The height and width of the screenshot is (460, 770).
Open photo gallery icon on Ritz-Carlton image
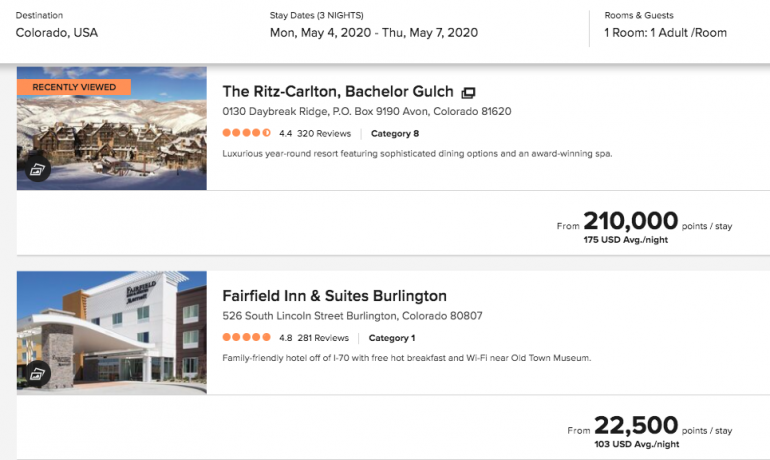click(38, 169)
